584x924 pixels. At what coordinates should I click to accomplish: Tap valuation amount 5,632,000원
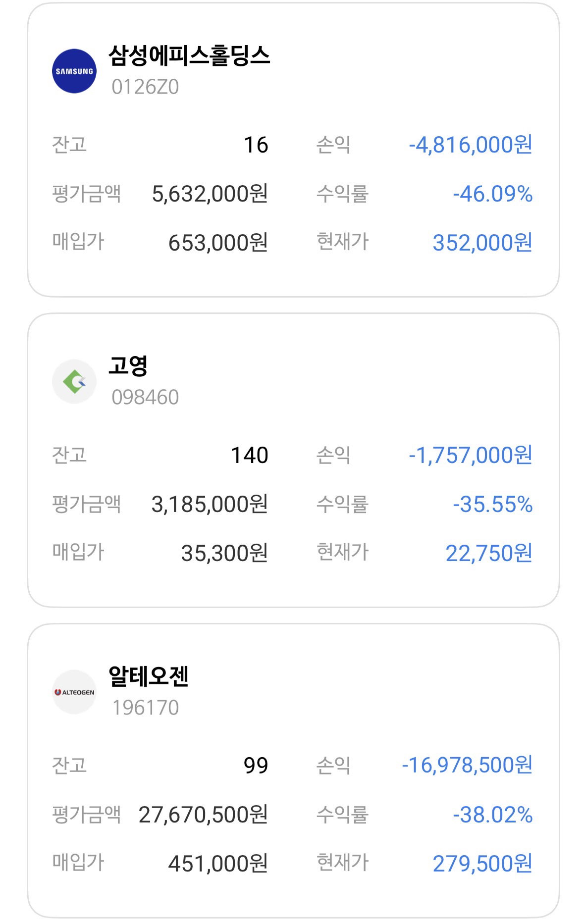click(210, 194)
